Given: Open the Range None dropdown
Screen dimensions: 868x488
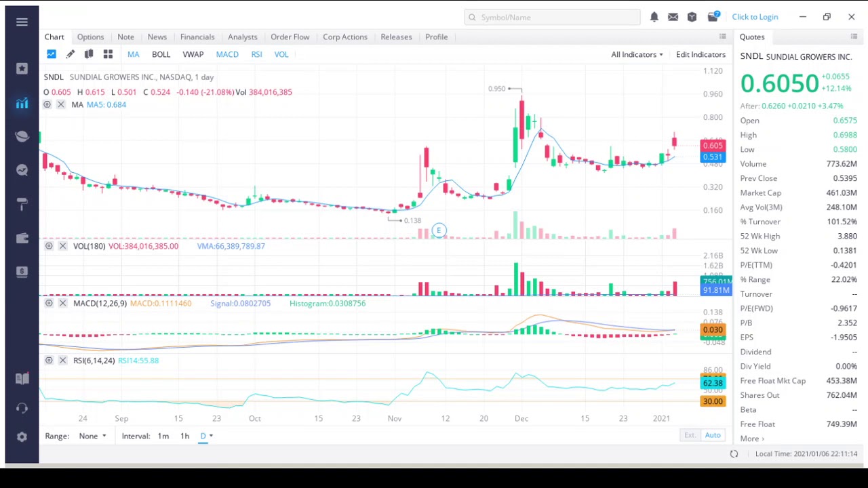Looking at the screenshot, I should point(92,436).
